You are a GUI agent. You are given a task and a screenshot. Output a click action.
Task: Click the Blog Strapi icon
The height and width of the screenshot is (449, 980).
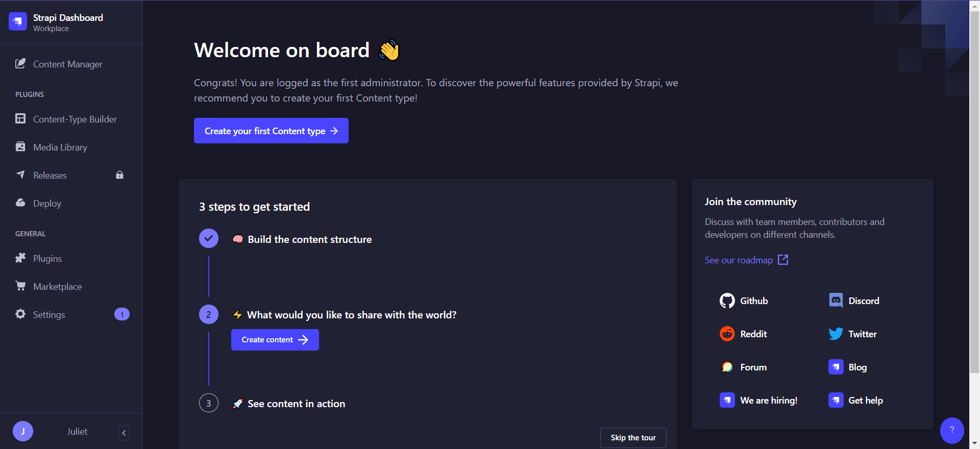point(836,367)
